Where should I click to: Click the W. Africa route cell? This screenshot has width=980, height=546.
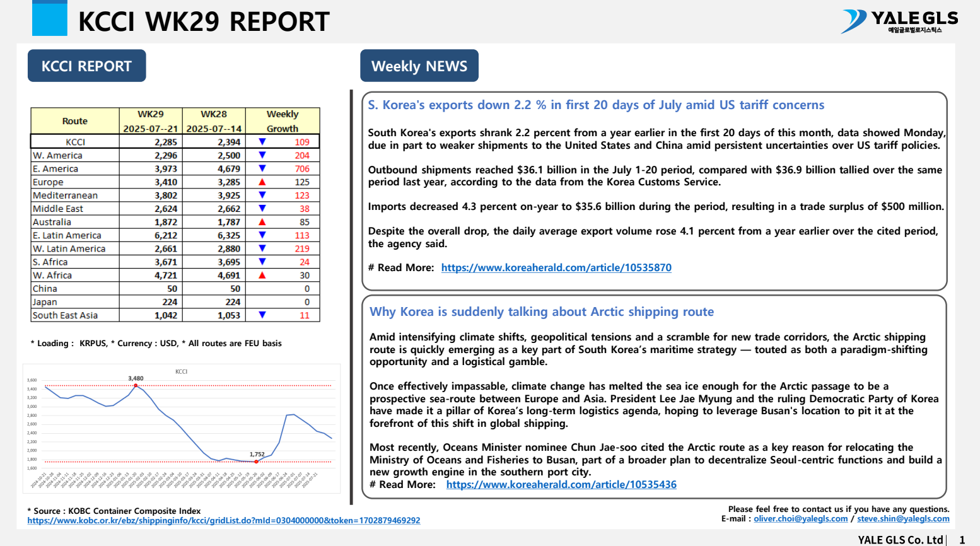(x=75, y=276)
